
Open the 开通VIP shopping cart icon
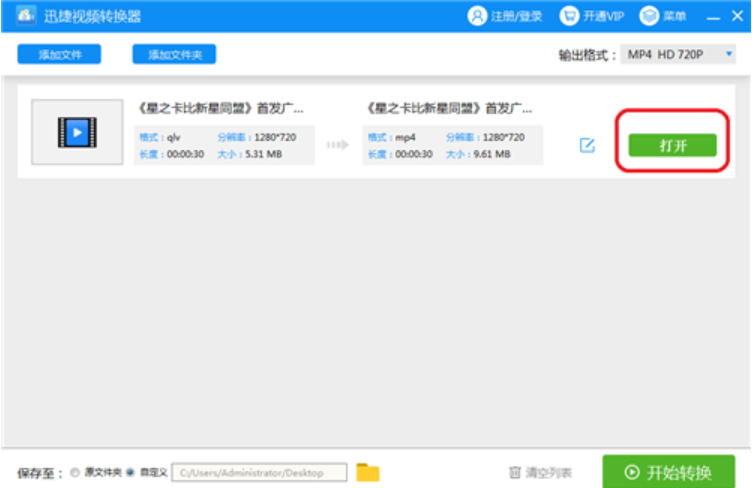coord(569,16)
